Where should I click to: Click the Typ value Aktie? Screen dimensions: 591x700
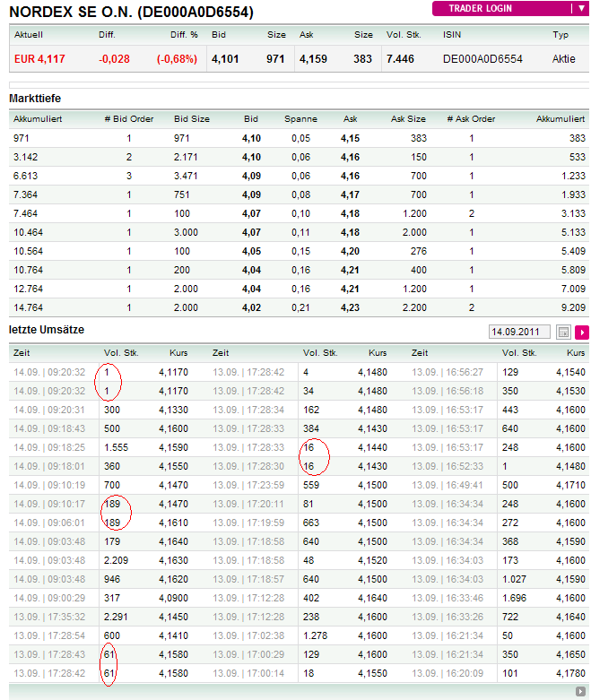[x=564, y=59]
